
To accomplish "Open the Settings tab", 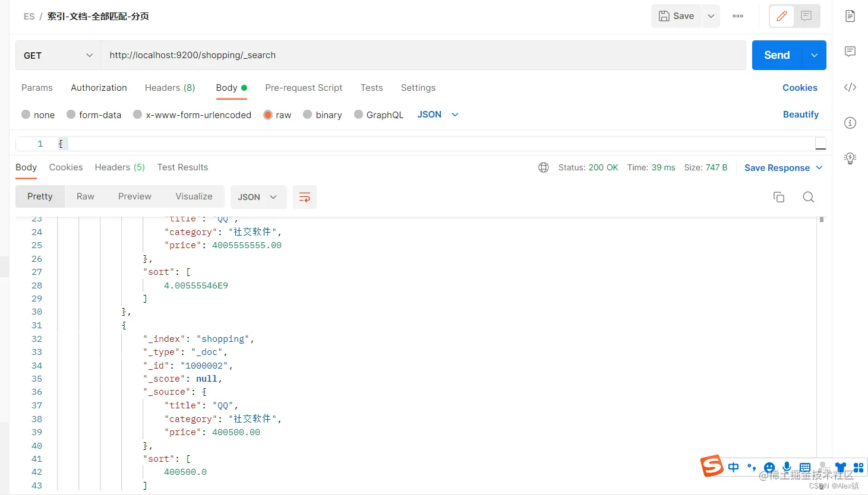I will coord(418,88).
